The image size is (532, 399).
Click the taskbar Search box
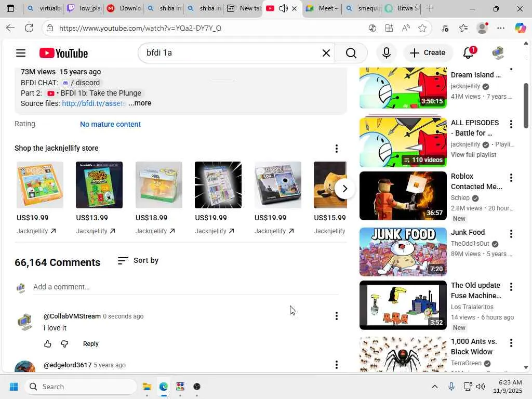(x=81, y=387)
